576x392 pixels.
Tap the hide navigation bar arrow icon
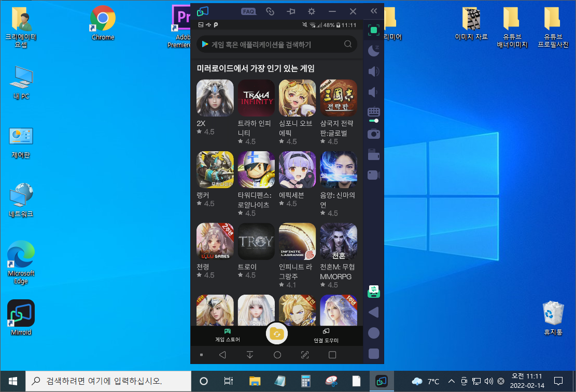point(250,355)
